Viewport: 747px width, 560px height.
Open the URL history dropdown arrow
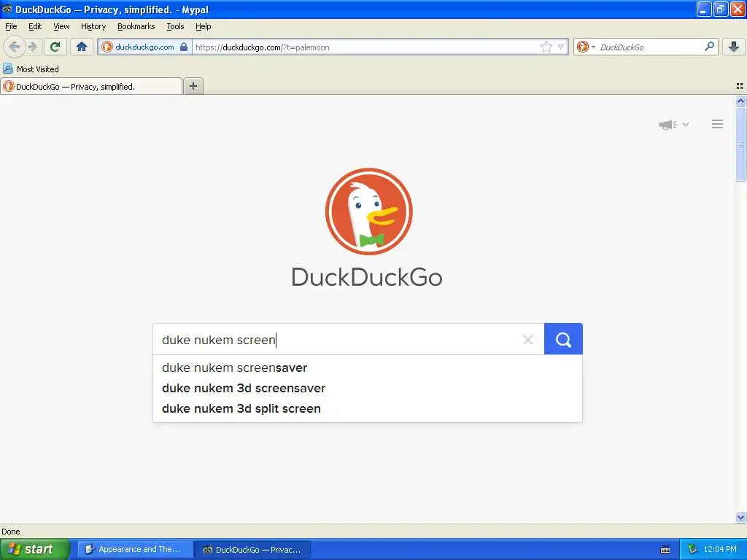coord(561,47)
